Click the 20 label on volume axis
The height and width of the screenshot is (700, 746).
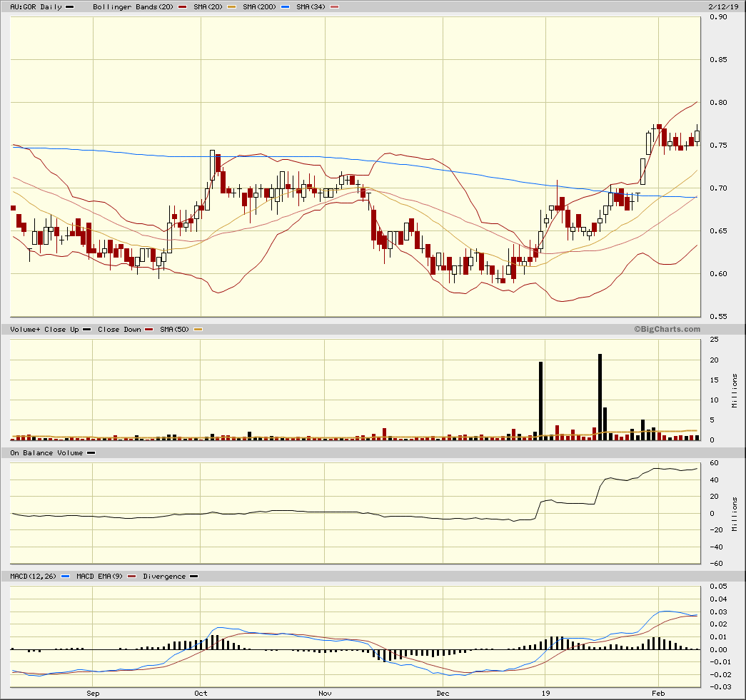pos(714,360)
